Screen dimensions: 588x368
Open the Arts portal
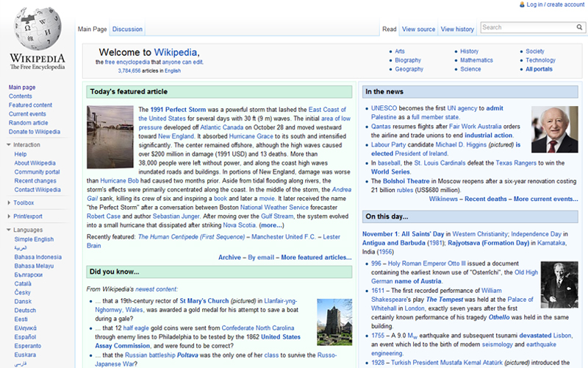400,51
